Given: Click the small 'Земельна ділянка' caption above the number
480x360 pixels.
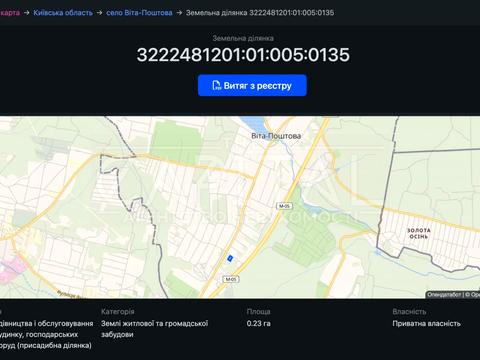Looking at the screenshot, I should tap(243, 38).
